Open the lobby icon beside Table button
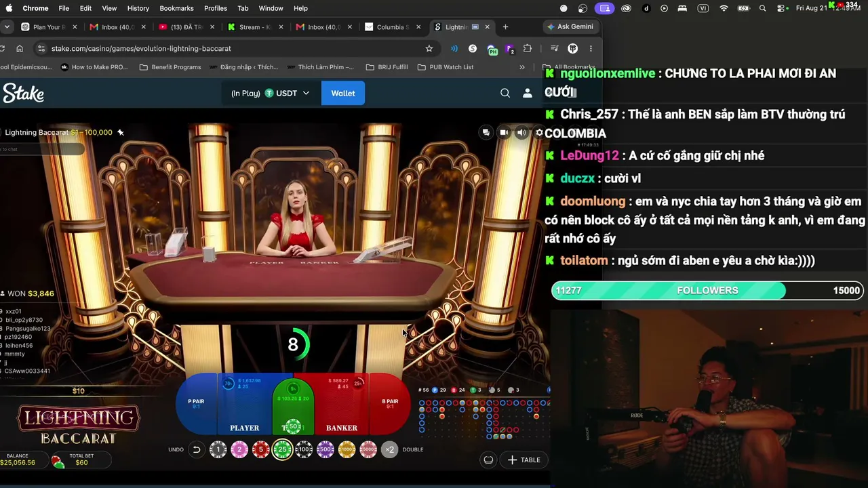Screen dimensions: 868x488 (488, 460)
